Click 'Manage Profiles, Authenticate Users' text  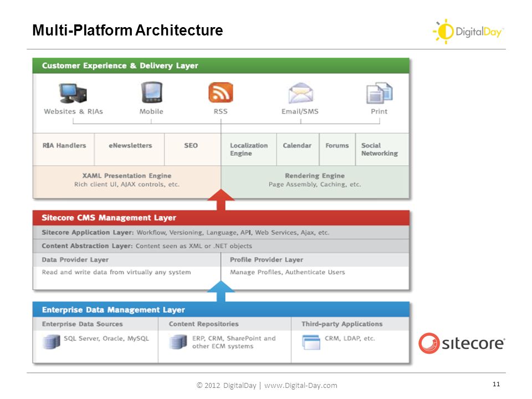pyautogui.click(x=288, y=272)
